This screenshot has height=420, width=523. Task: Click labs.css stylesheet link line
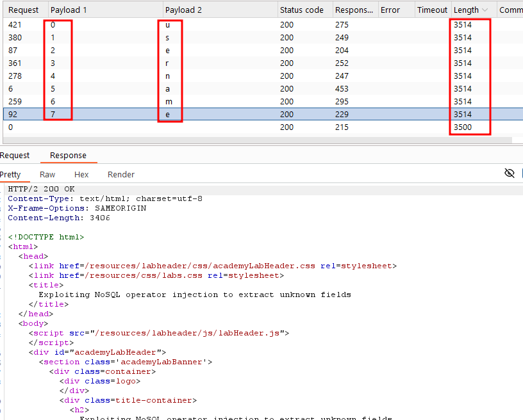point(156,275)
